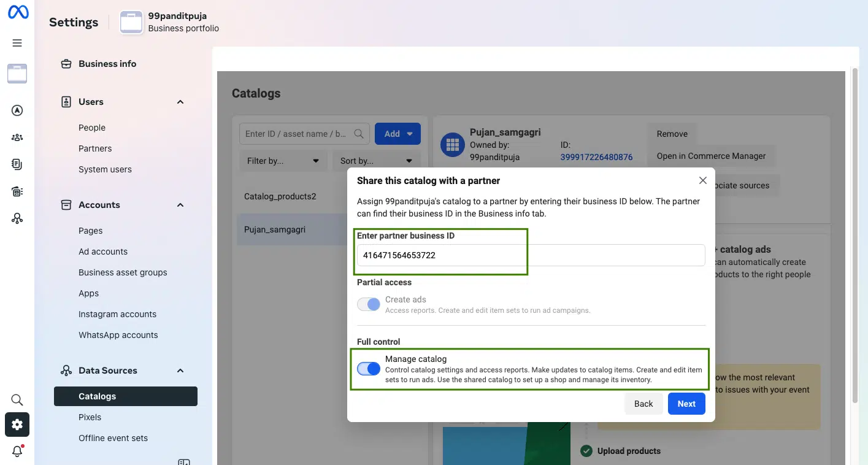This screenshot has height=465, width=868.
Task: Toggle the Create ads partial access switch
Action: (369, 304)
